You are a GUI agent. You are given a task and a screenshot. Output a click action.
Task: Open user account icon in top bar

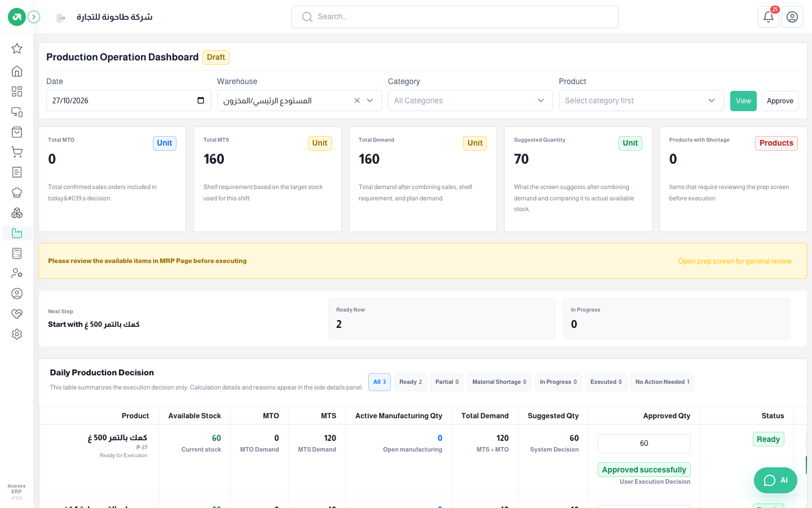[792, 17]
